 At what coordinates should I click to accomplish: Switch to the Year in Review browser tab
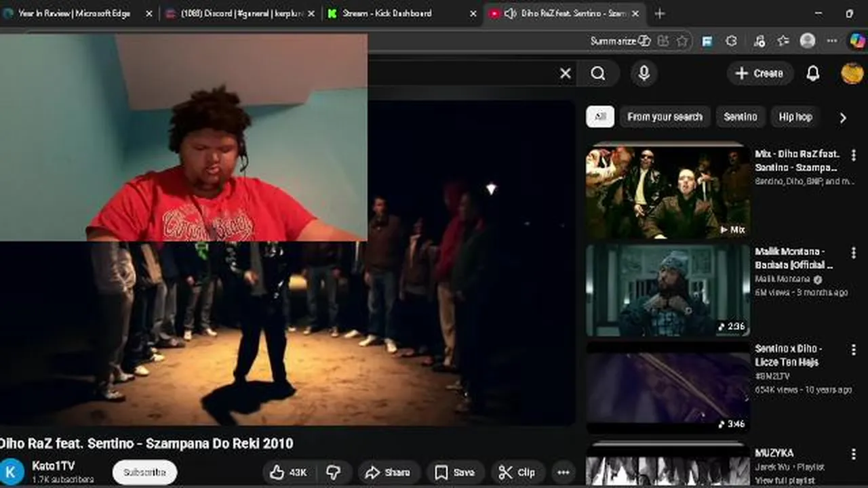click(x=75, y=14)
